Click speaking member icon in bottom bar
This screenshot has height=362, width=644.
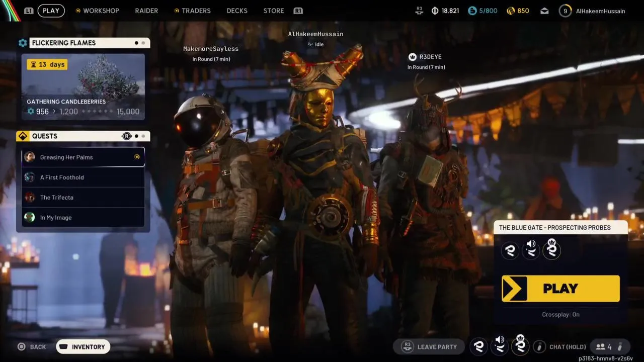click(x=500, y=346)
